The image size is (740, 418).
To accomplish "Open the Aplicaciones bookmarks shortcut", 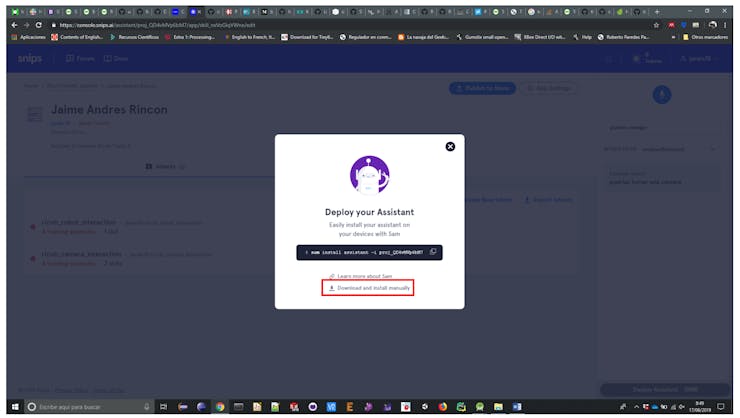I will [28, 37].
